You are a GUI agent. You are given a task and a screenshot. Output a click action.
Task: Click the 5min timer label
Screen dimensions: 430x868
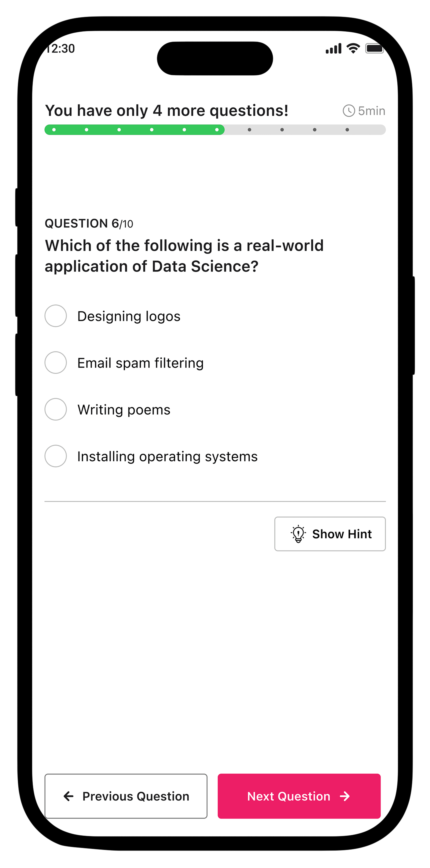coord(371,111)
